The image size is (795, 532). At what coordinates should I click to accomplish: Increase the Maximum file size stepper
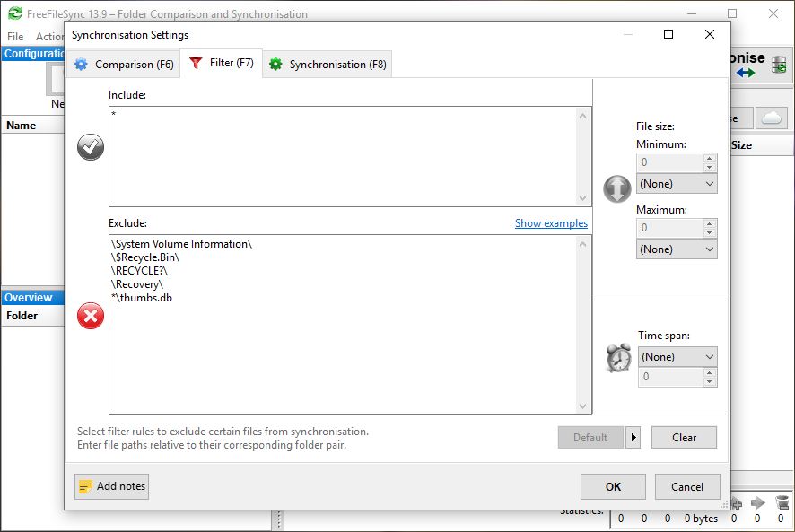710,223
